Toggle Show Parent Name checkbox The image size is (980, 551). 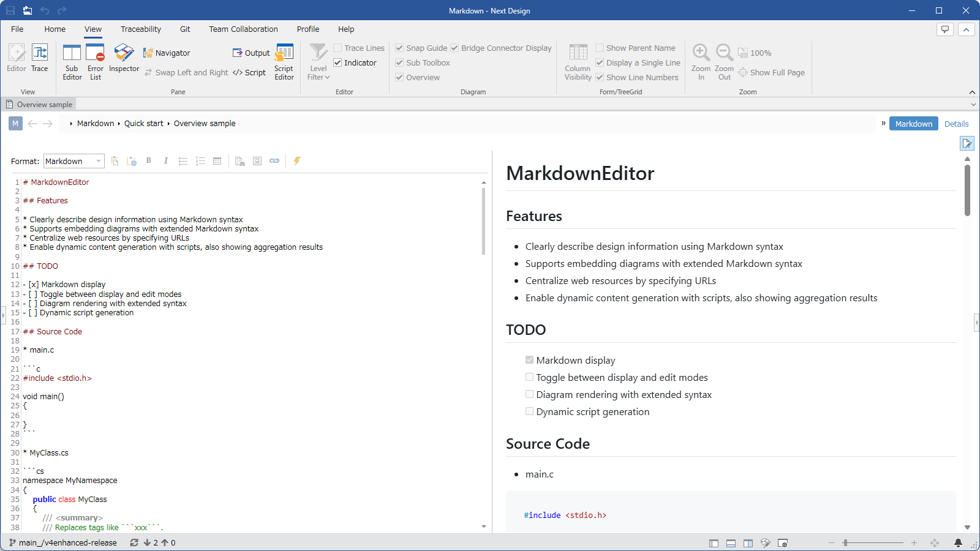600,48
